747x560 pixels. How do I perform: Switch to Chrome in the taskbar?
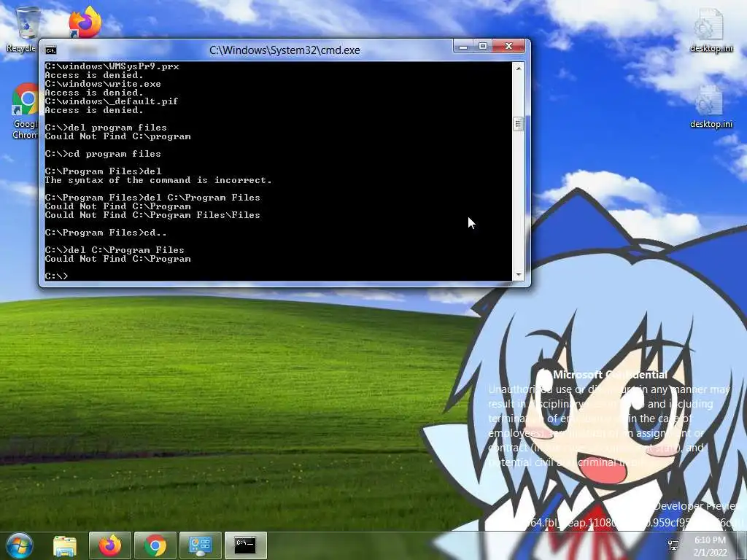pyautogui.click(x=155, y=545)
